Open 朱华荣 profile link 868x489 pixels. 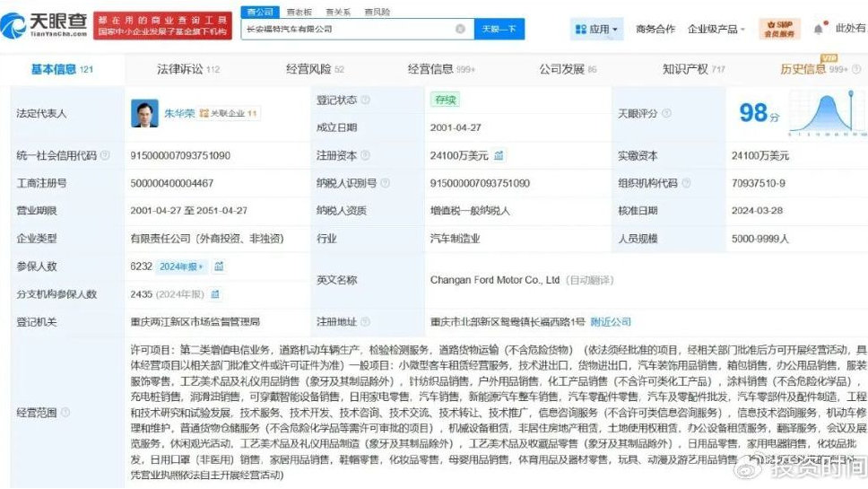tap(178, 114)
